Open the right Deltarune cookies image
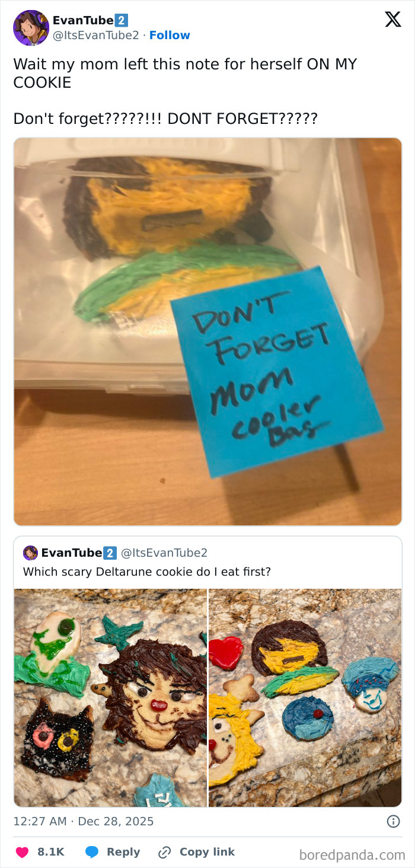 click(305, 697)
